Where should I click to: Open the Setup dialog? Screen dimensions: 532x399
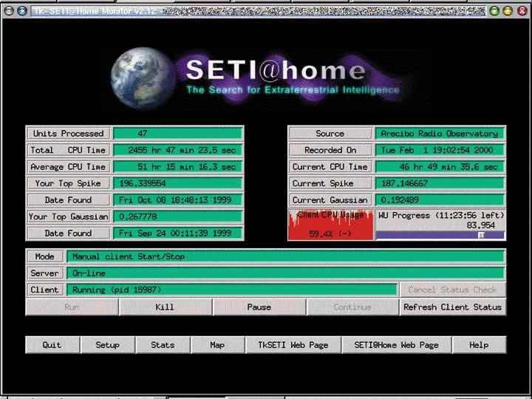tap(107, 345)
